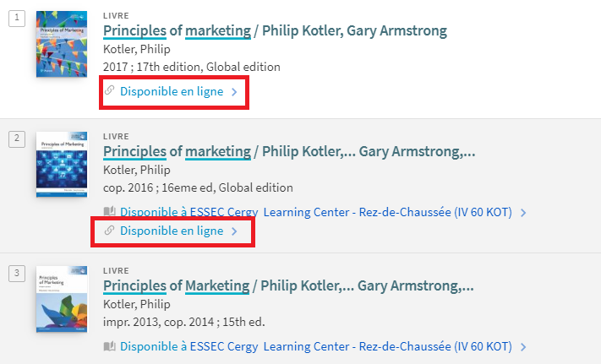
Task: Open Disponible en ligne for the 2016 edition
Action: point(172,231)
